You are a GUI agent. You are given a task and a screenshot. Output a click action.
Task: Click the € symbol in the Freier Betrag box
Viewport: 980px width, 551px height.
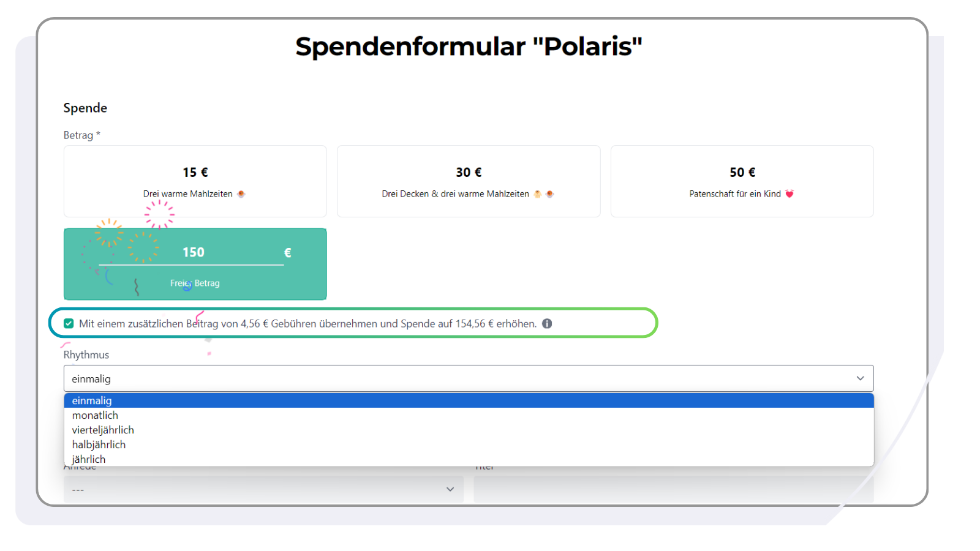click(287, 252)
